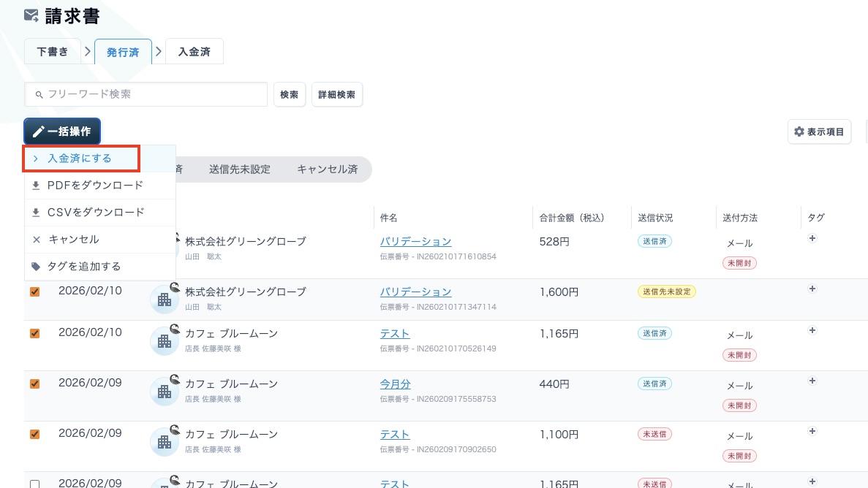Image resolution: width=868 pixels, height=488 pixels.
Task: Focus the フリーワード検索 input field
Action: click(154, 94)
